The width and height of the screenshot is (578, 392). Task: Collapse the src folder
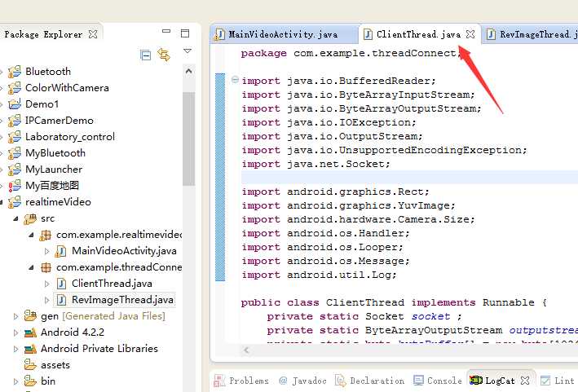coord(15,218)
